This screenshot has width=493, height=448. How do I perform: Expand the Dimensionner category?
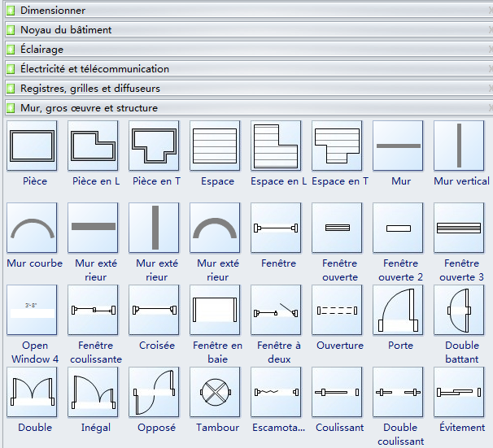click(x=53, y=11)
